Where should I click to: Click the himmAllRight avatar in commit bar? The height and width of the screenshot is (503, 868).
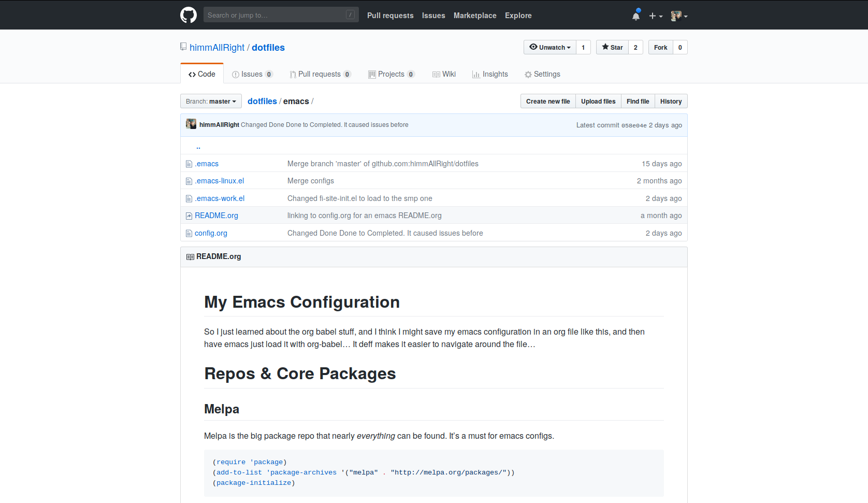pyautogui.click(x=191, y=124)
